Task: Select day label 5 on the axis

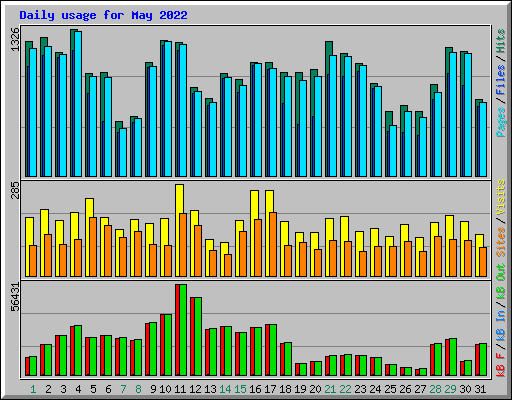Action: click(x=93, y=389)
